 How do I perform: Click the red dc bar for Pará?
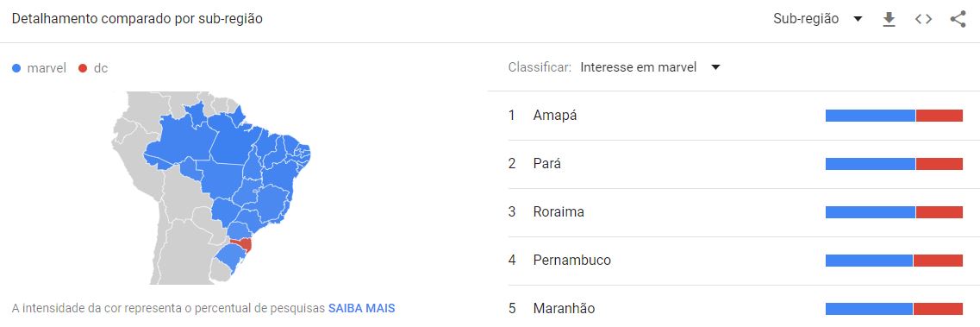click(x=939, y=164)
